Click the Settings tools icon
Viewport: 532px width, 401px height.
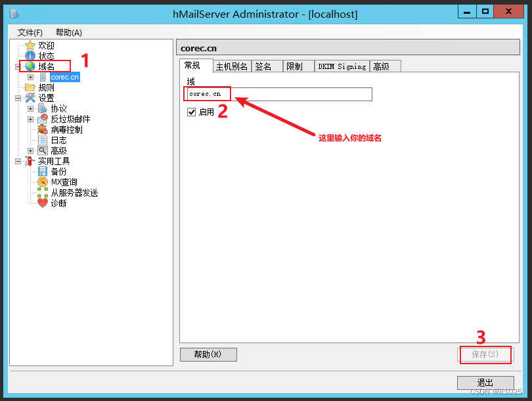[30, 98]
